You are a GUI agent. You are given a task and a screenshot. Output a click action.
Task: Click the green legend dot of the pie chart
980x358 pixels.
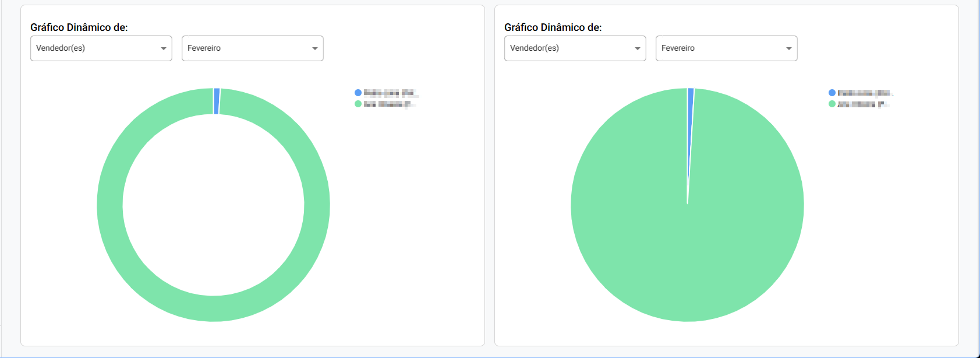coord(832,104)
